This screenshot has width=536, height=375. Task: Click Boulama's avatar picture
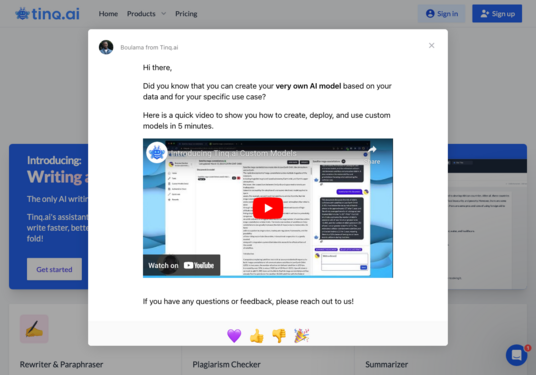[x=106, y=47]
